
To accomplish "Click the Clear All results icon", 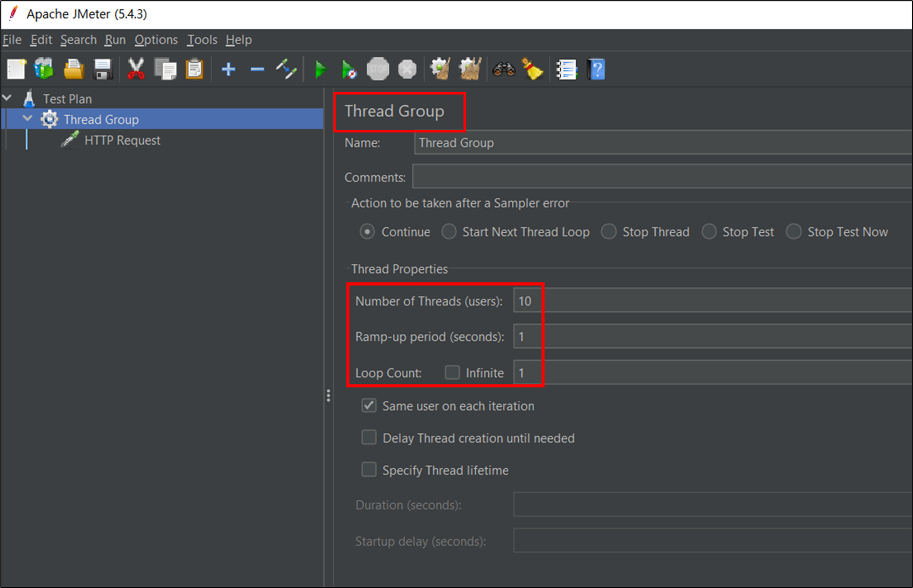I will click(470, 69).
